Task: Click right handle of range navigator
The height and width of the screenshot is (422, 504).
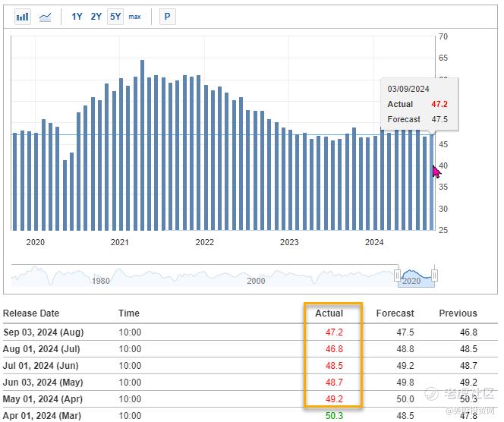Action: click(x=435, y=274)
